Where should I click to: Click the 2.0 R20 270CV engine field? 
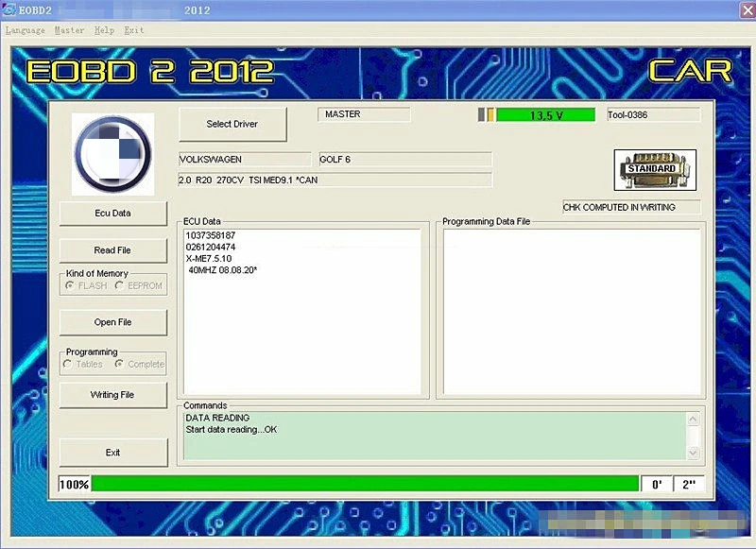click(335, 180)
